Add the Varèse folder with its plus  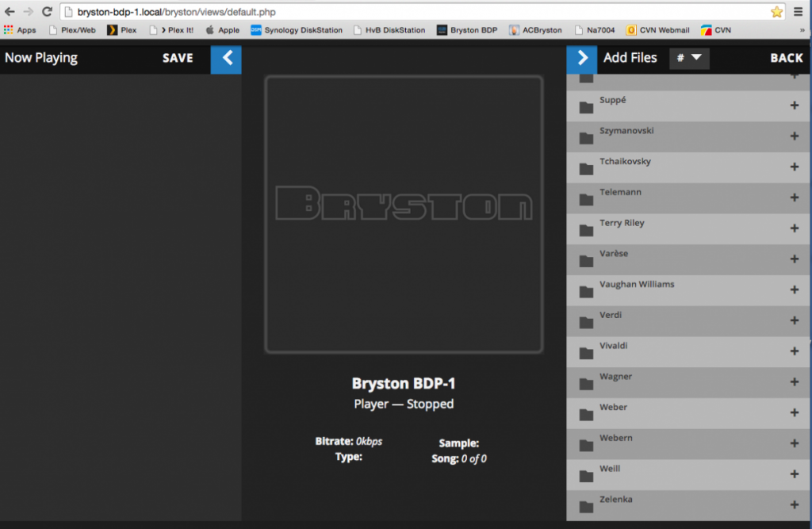point(795,259)
